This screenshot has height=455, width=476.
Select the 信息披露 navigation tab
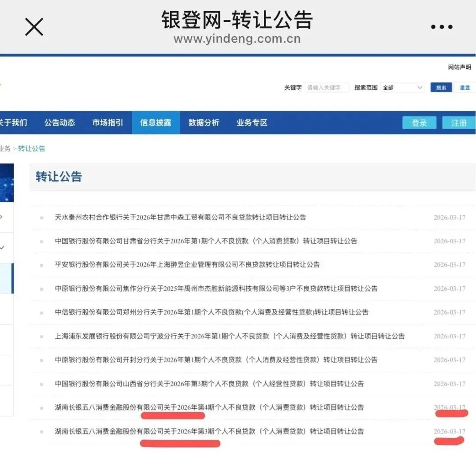point(156,123)
